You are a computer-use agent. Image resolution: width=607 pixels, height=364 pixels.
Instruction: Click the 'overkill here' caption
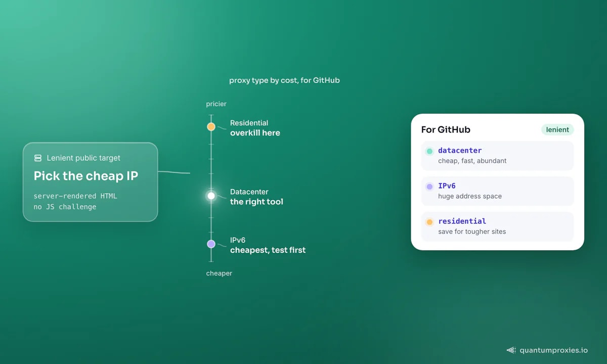coord(255,133)
